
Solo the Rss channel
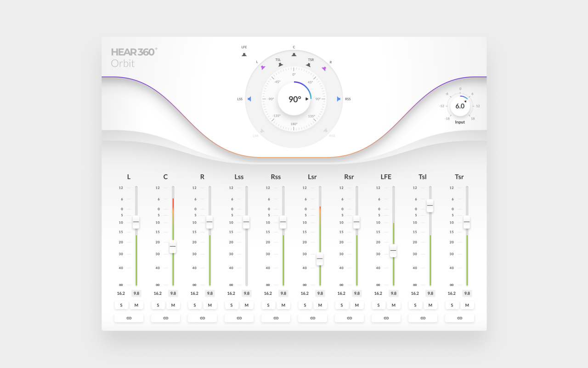[x=268, y=305]
